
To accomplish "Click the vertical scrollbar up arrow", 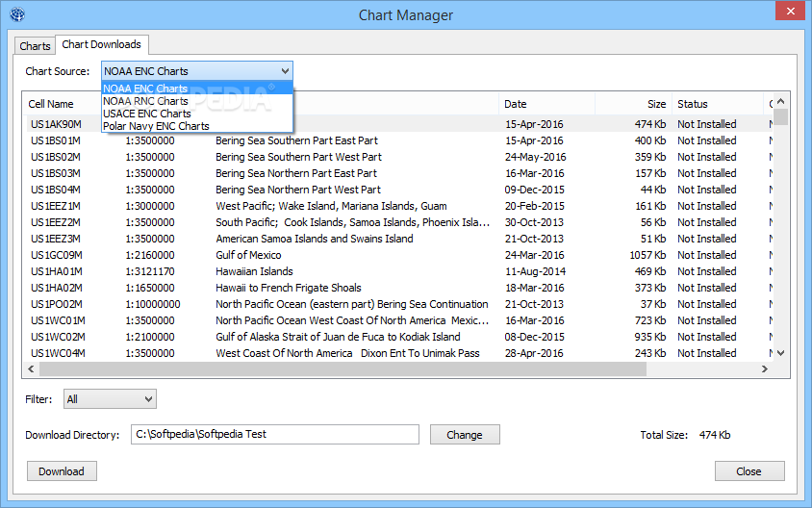I will click(x=781, y=101).
